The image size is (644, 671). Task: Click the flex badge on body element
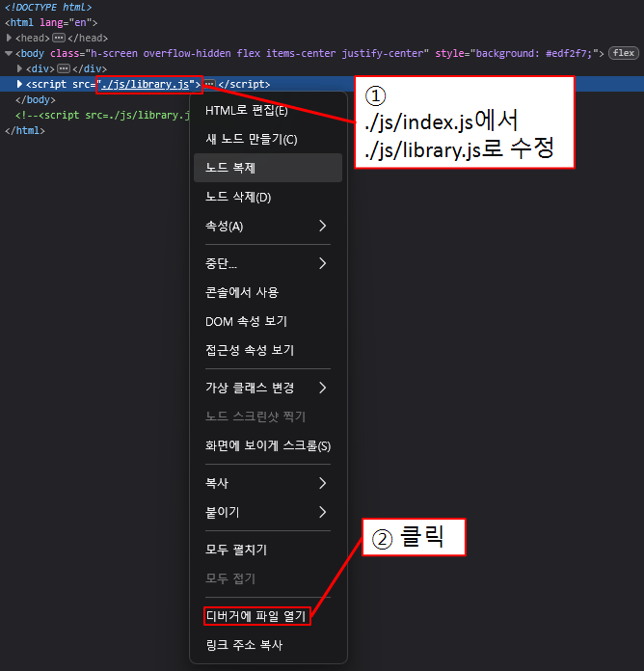[623, 53]
